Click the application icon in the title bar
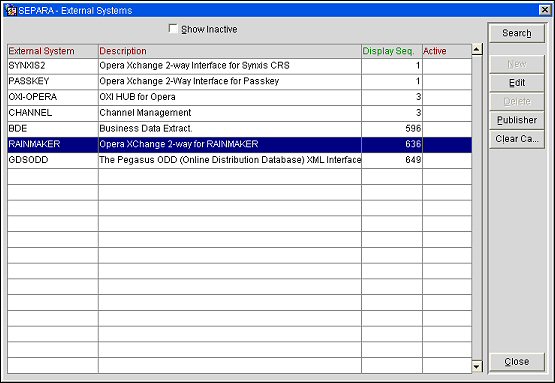 pyautogui.click(x=11, y=10)
